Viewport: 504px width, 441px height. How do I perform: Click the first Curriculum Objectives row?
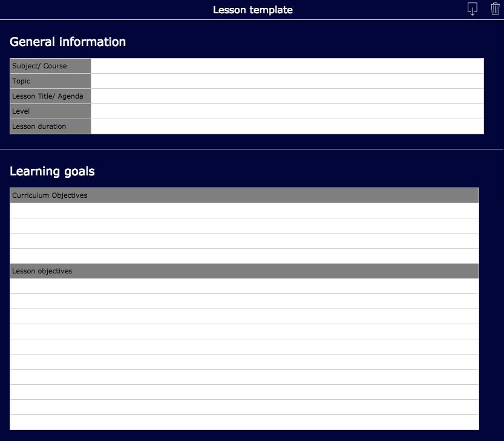point(244,211)
